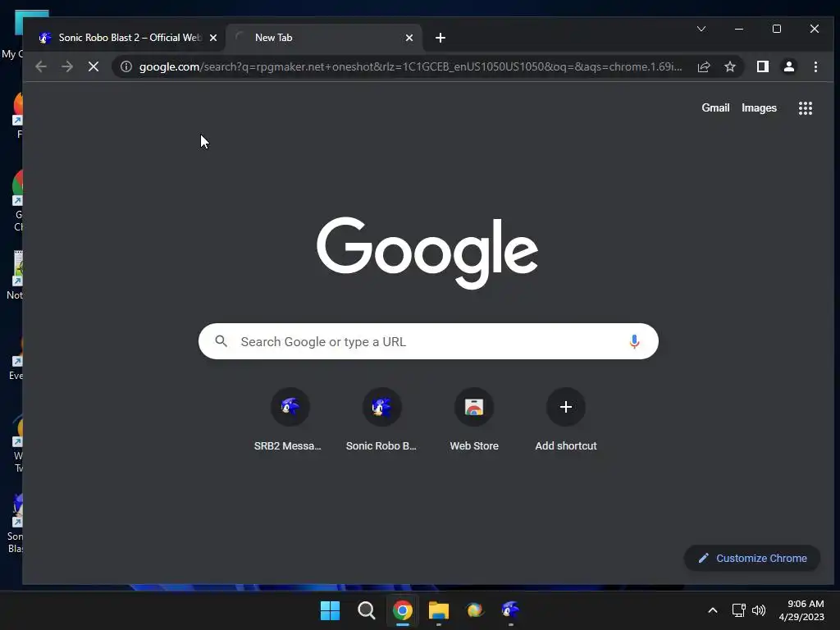
Task: Share this page icon
Action: (704, 66)
